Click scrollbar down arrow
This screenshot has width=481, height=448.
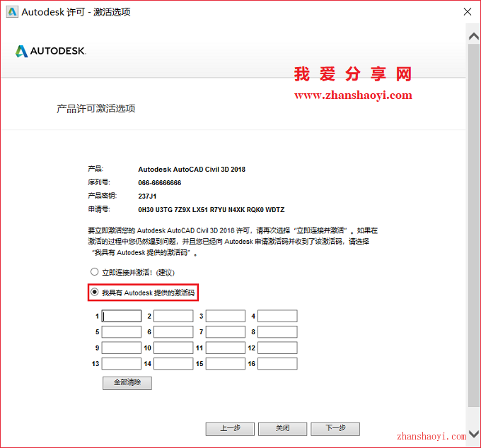(474, 434)
